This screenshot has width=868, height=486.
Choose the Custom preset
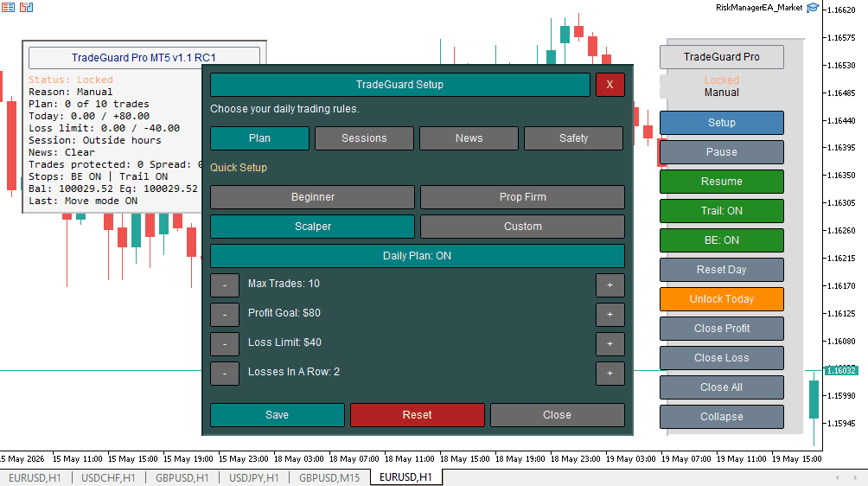click(x=522, y=227)
